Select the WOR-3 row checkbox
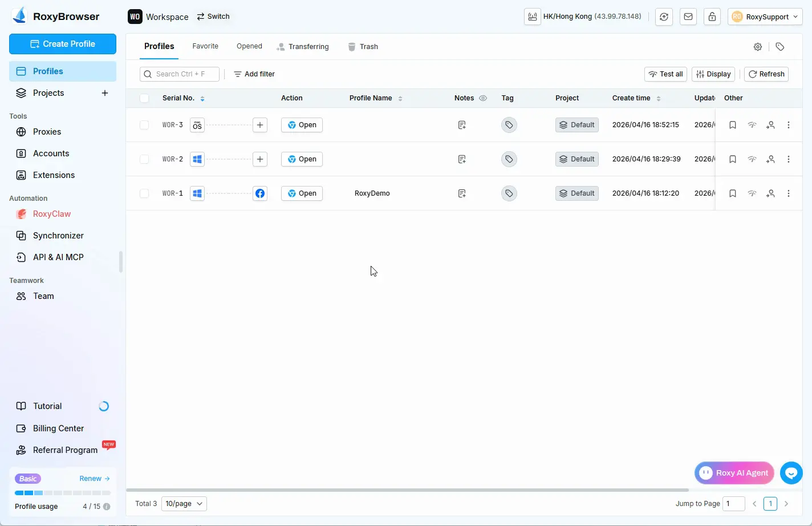 click(x=144, y=125)
